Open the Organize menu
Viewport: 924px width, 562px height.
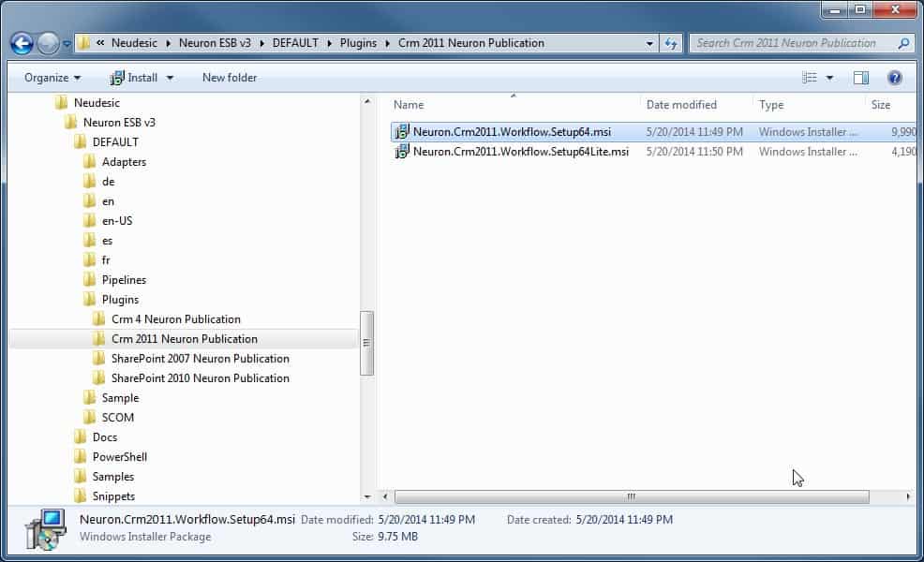[52, 78]
